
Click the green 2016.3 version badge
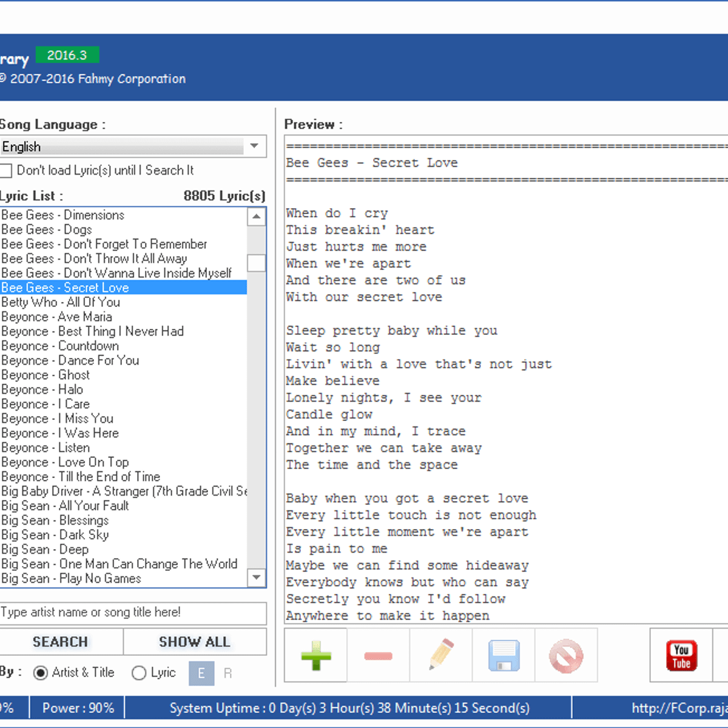click(x=67, y=55)
